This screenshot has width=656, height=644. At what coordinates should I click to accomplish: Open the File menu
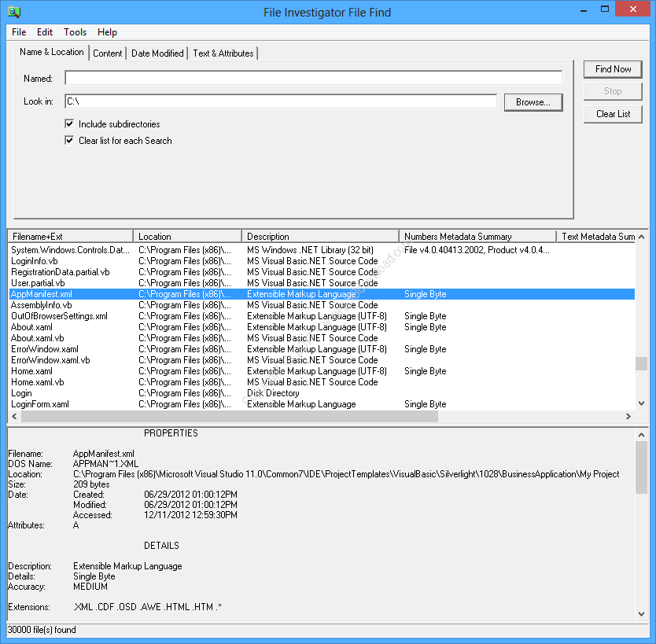[x=19, y=32]
